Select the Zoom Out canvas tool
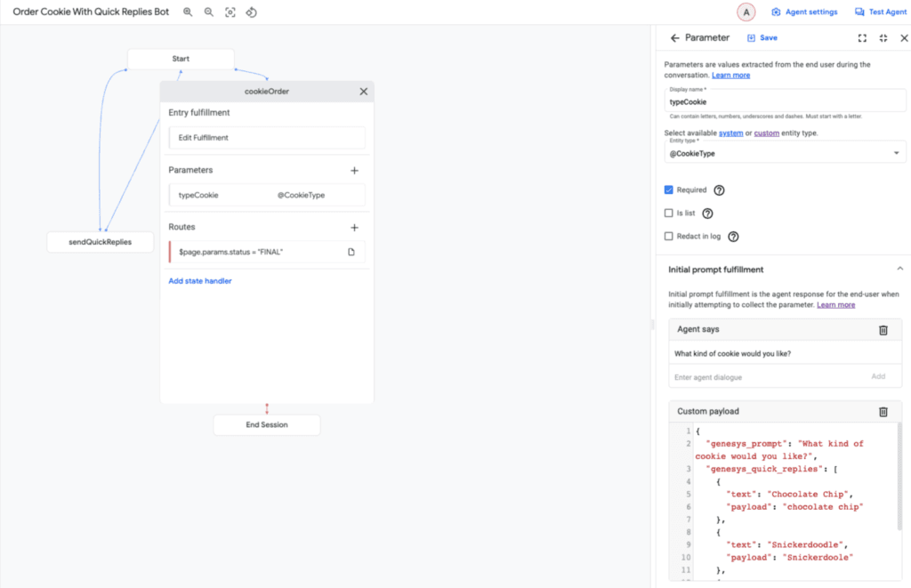Image resolution: width=911 pixels, height=588 pixels. [209, 12]
